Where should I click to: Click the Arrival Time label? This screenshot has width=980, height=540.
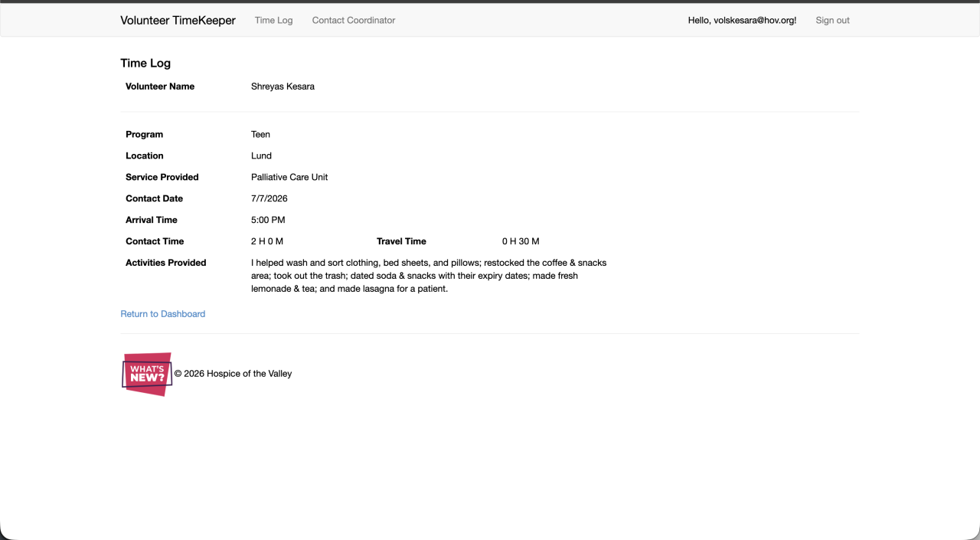pos(152,220)
